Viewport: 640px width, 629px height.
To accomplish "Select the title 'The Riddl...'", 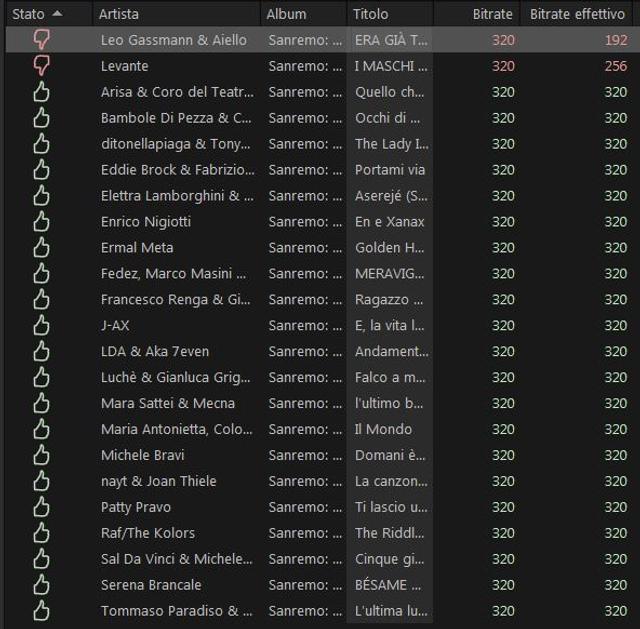I will tap(389, 533).
